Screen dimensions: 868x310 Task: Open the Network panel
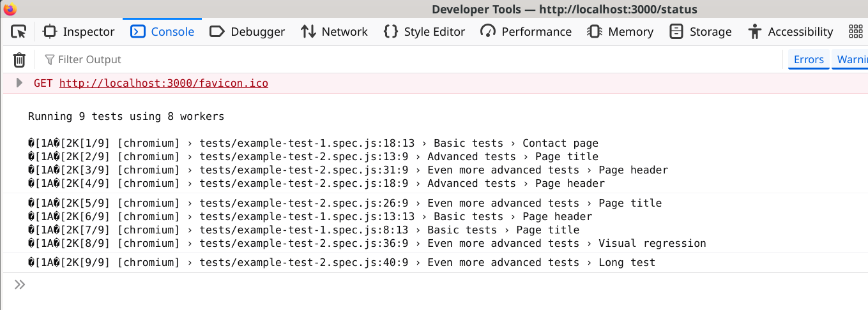(x=334, y=31)
